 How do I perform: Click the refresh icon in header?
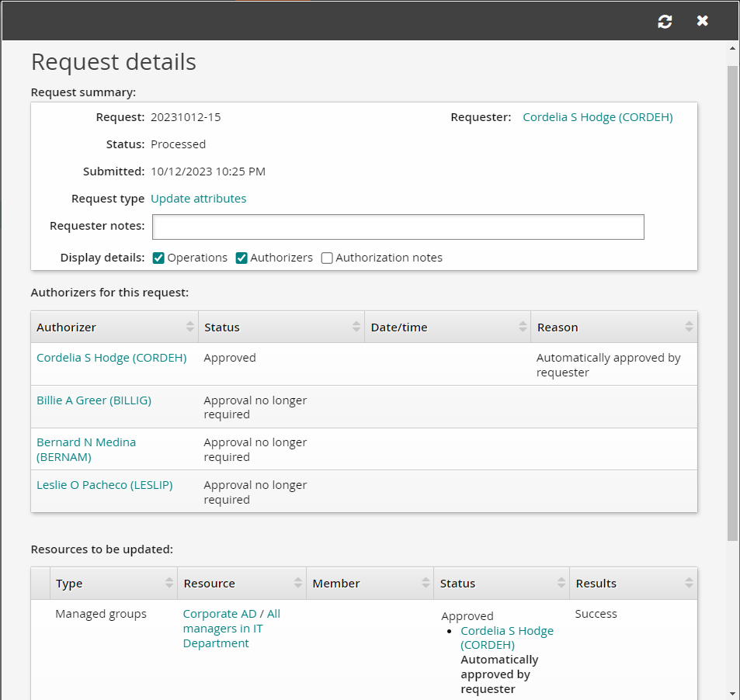(665, 22)
